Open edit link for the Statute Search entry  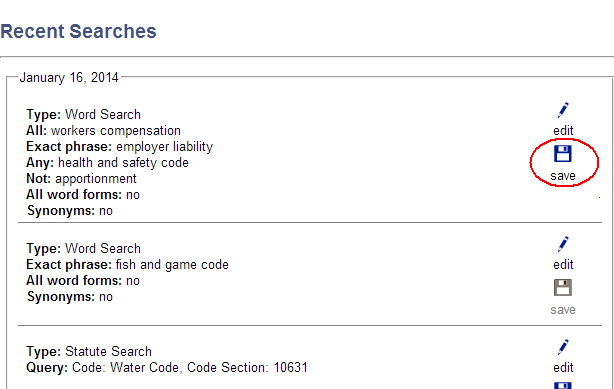tap(563, 367)
